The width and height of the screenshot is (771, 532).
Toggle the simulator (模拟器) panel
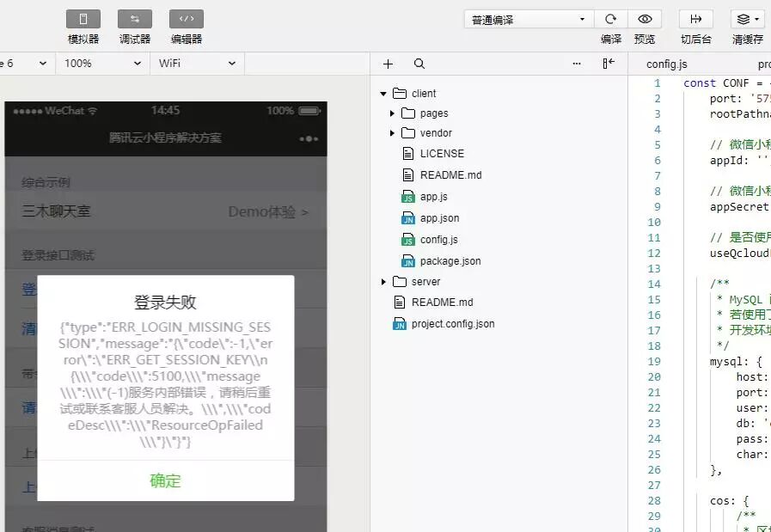pyautogui.click(x=83, y=20)
